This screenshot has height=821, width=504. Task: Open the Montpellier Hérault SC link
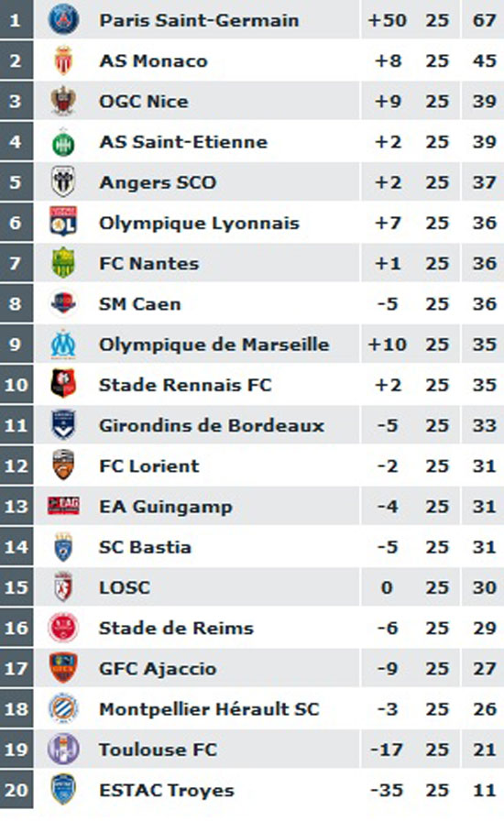tap(209, 708)
